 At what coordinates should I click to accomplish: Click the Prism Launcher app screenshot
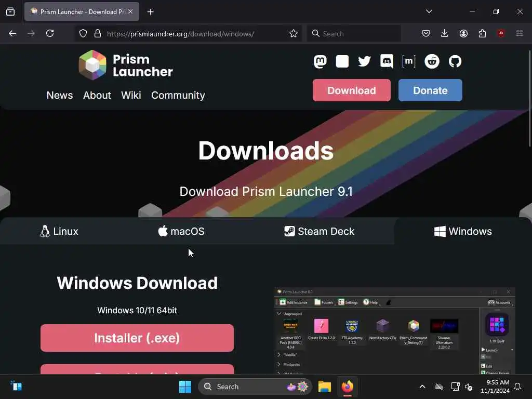[395, 331]
